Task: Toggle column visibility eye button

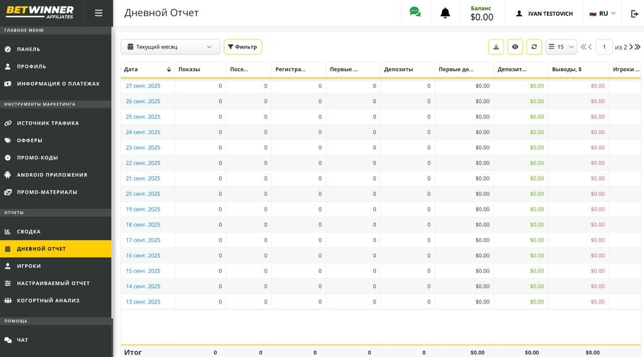Action: click(x=515, y=47)
